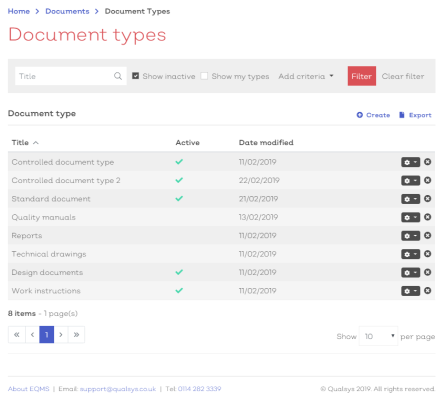
Task: Uncheck the Show inactive checkbox
Action: click(135, 76)
